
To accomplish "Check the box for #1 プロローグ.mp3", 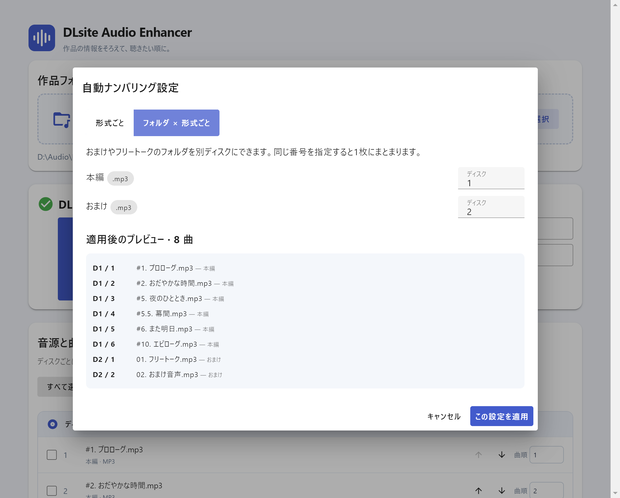I will click(52, 455).
